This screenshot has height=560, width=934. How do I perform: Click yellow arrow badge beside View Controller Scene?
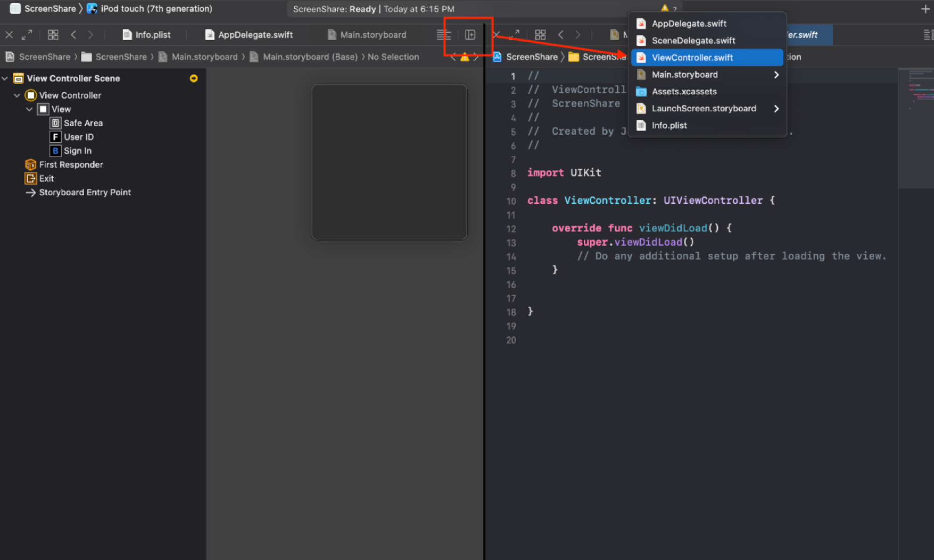194,78
